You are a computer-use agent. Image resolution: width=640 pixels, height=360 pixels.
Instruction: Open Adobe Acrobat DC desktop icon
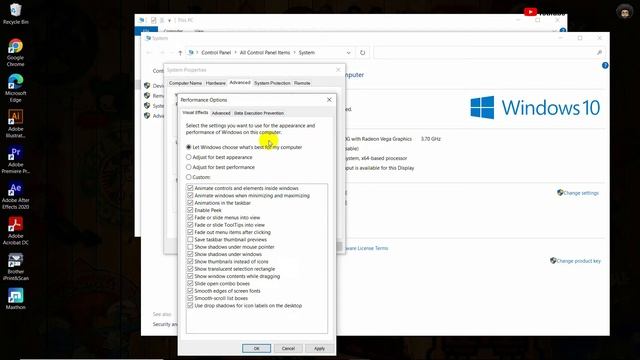pyautogui.click(x=16, y=231)
